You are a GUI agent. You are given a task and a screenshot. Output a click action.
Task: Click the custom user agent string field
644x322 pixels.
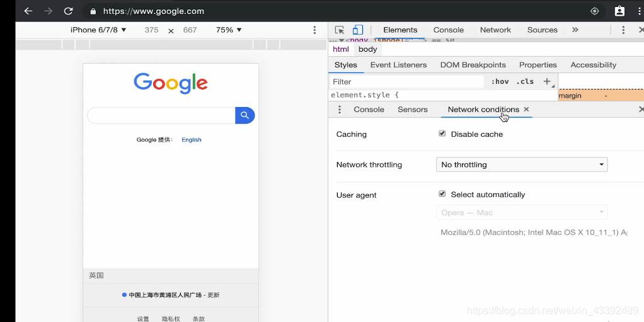click(x=534, y=233)
